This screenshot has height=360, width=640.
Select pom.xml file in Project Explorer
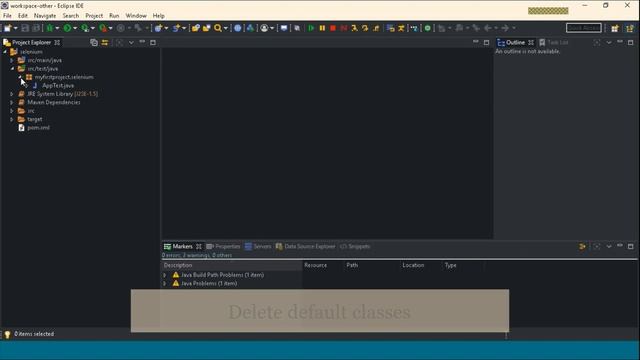[x=38, y=128]
